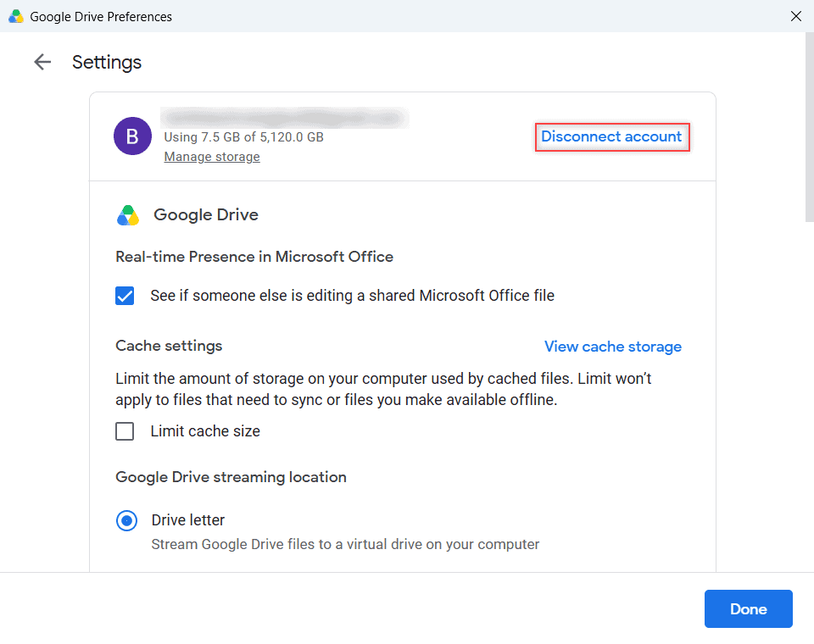The image size is (814, 644).
Task: Click 'Using 7.5 GB of 5,120.0 GB' text
Action: 244,137
